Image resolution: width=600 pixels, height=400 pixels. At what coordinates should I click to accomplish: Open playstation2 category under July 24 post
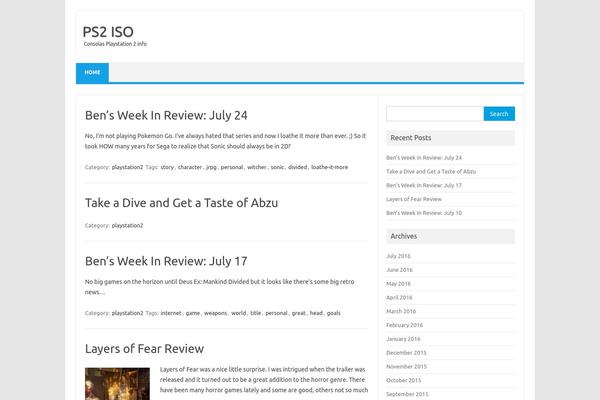tap(127, 167)
